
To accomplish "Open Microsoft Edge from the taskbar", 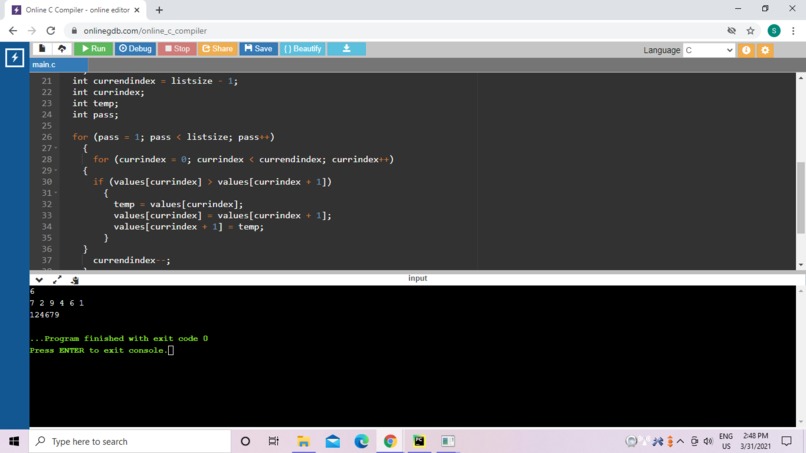I will coord(361,441).
